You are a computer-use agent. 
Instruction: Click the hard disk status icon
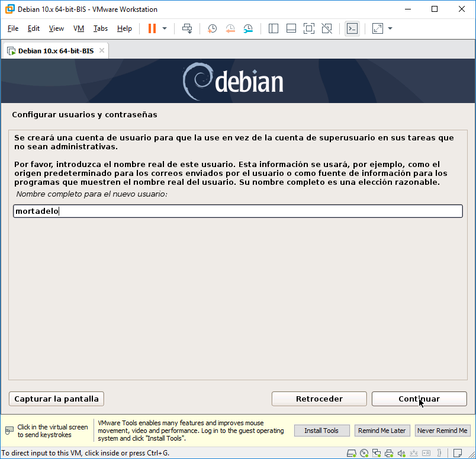pyautogui.click(x=351, y=454)
